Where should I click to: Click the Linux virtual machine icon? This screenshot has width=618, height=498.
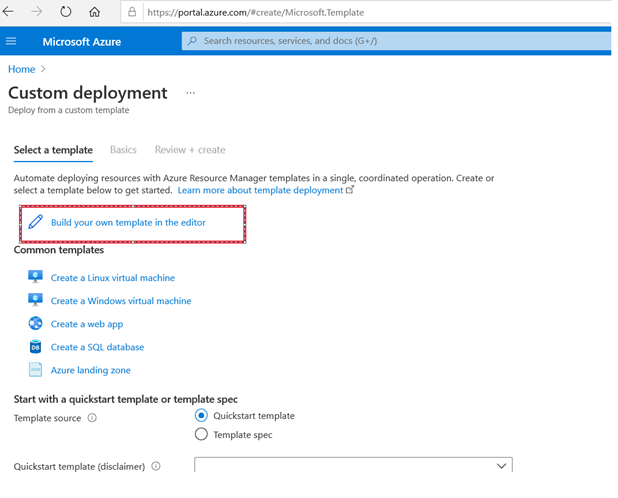pos(36,277)
